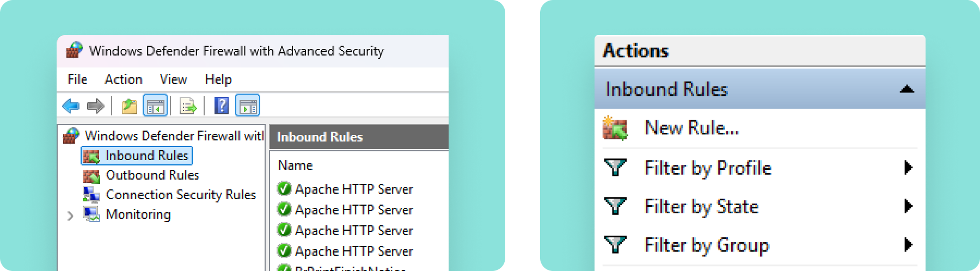Collapse the Inbound Rules actions section
980x271 pixels.
coord(906,89)
